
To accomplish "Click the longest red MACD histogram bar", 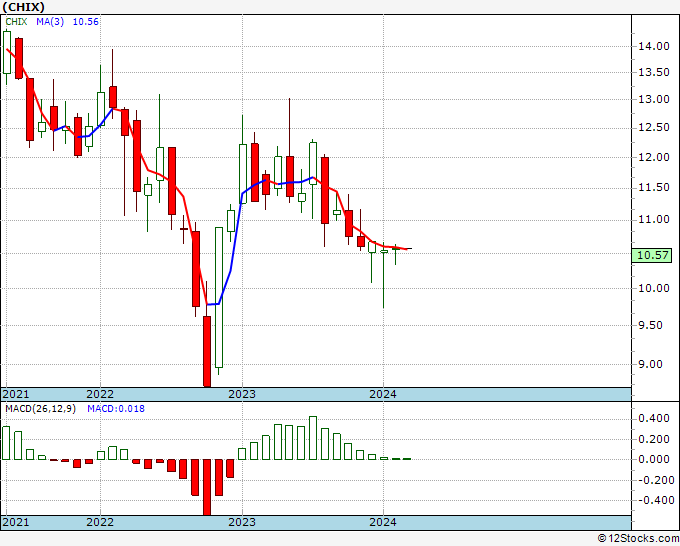I will click(x=207, y=487).
